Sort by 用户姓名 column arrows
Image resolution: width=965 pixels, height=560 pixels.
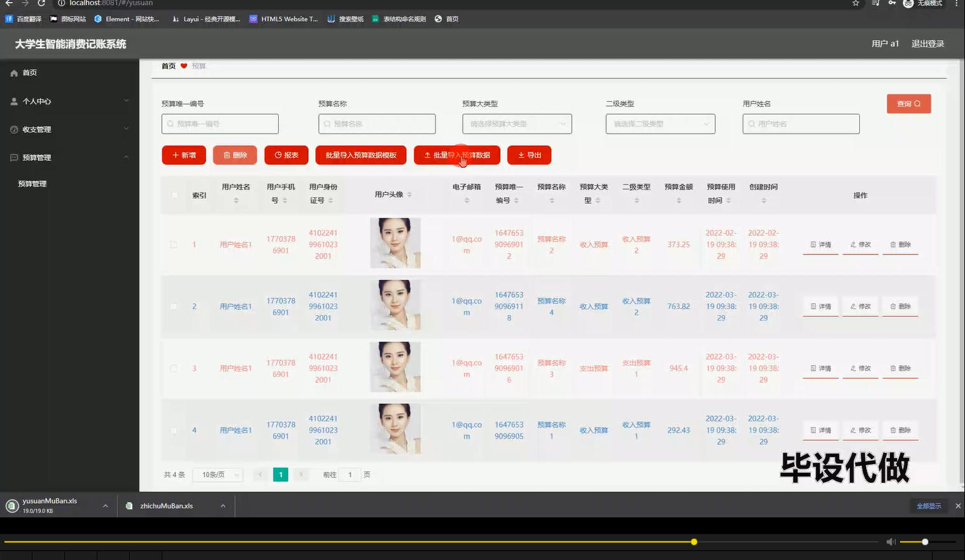click(x=236, y=200)
